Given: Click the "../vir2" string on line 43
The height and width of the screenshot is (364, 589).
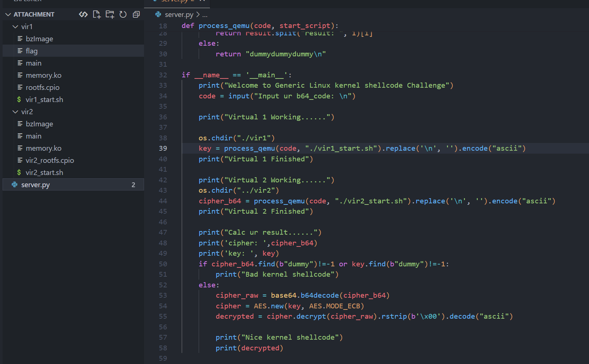Looking at the screenshot, I should [256, 190].
